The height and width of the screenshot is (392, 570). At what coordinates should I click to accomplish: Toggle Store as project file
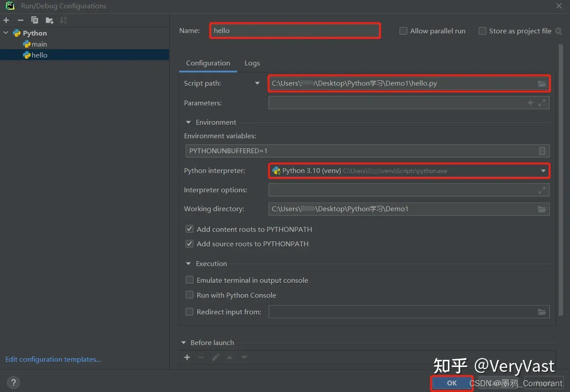pos(482,31)
